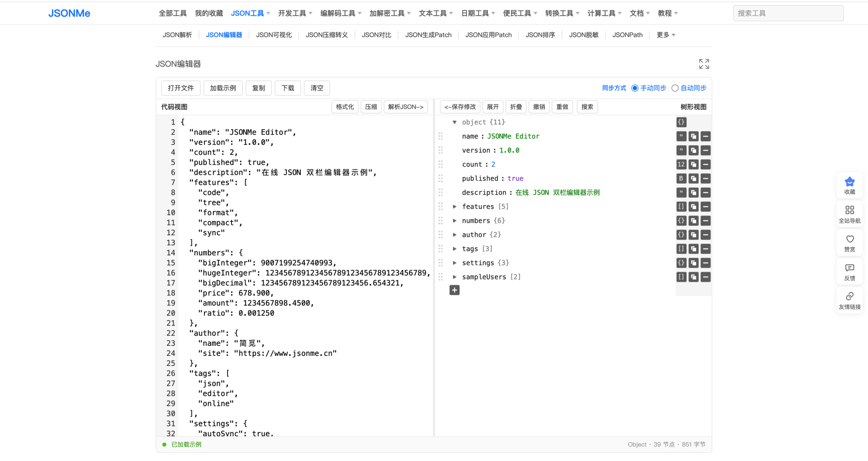Switch to JSON可视化 tab
The height and width of the screenshot is (461, 868).
pyautogui.click(x=274, y=35)
